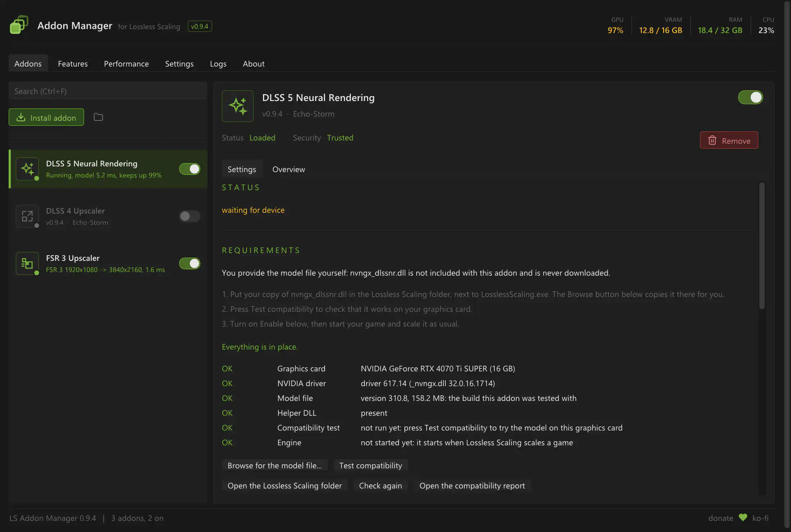Click the v0.9.4 version badge
Image resolution: width=791 pixels, height=532 pixels.
pos(200,26)
